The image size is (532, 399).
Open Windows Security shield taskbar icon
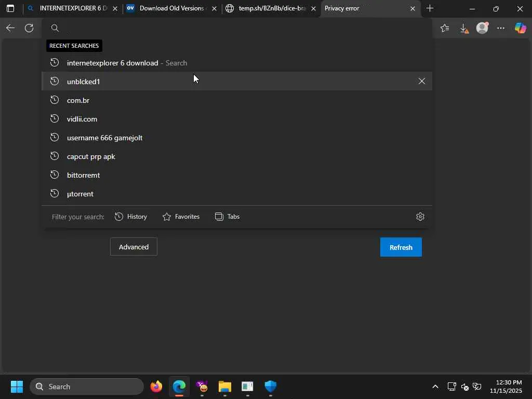point(270,387)
